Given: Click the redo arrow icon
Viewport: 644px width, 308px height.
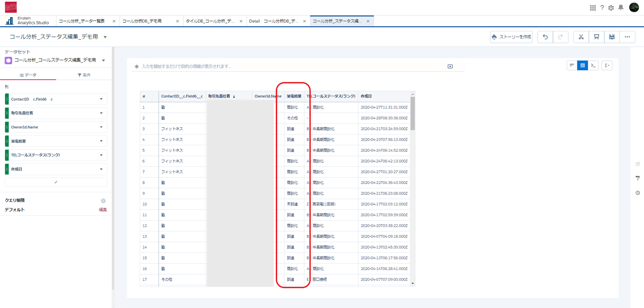Looking at the screenshot, I should click(x=561, y=37).
